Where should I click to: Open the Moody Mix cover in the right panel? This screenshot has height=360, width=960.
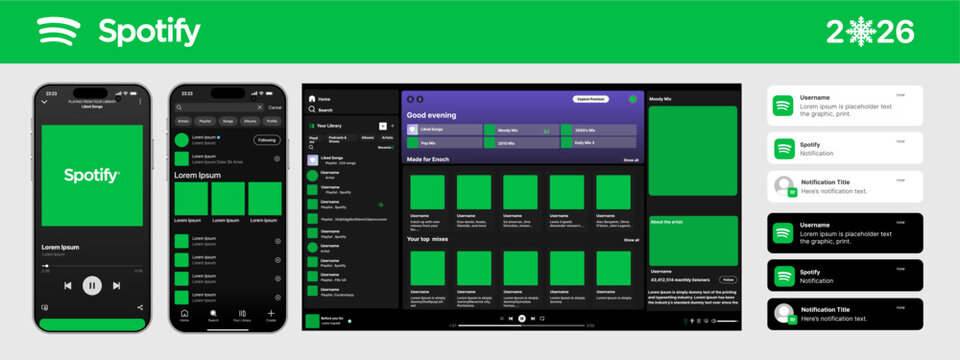coord(693,151)
